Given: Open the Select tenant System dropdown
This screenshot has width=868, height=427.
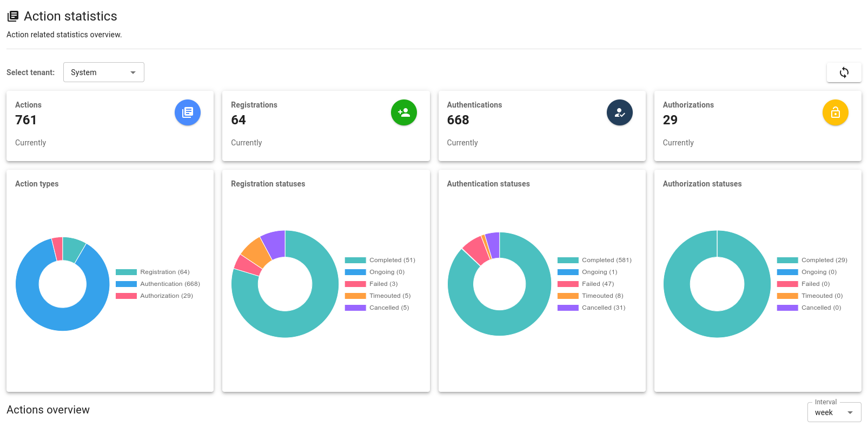Looking at the screenshot, I should pyautogui.click(x=104, y=72).
